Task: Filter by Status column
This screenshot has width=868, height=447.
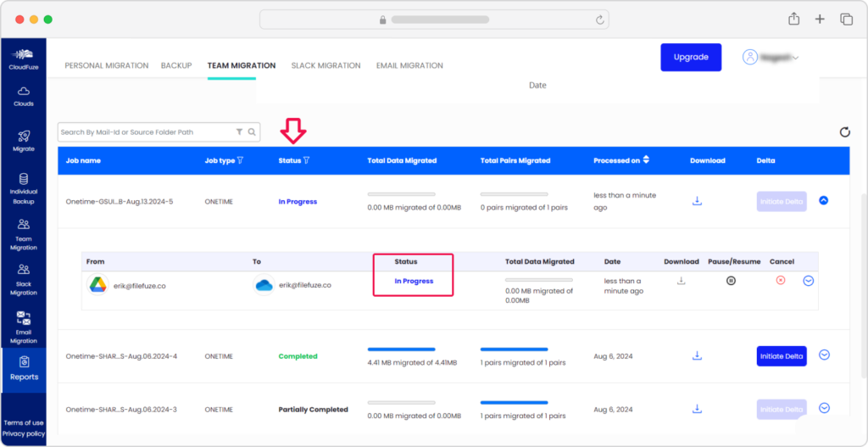Action: click(307, 160)
